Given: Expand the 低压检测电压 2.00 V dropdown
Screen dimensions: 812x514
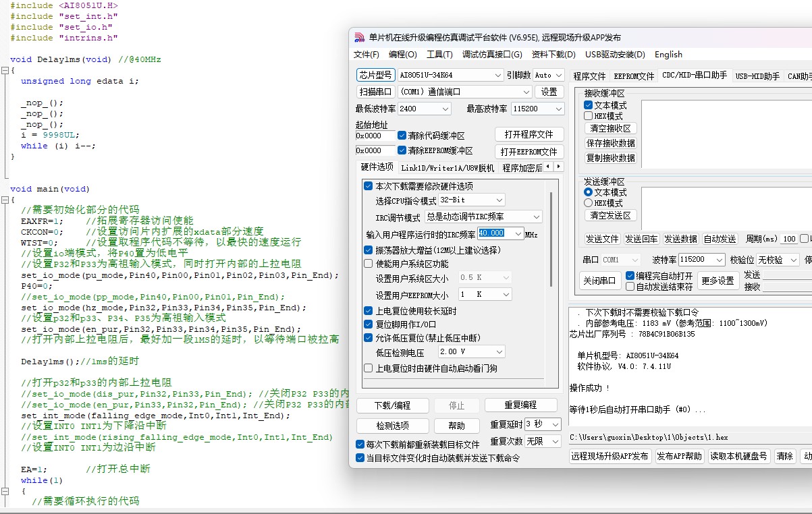Looking at the screenshot, I should [499, 351].
